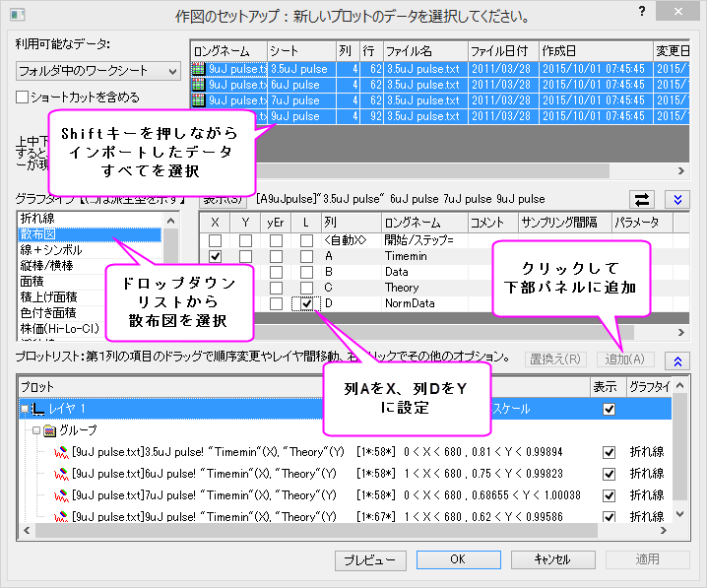This screenshot has height=588, width=707.
Task: Toggle 表示 checkbox for レイヤ 1
Action: [610, 410]
